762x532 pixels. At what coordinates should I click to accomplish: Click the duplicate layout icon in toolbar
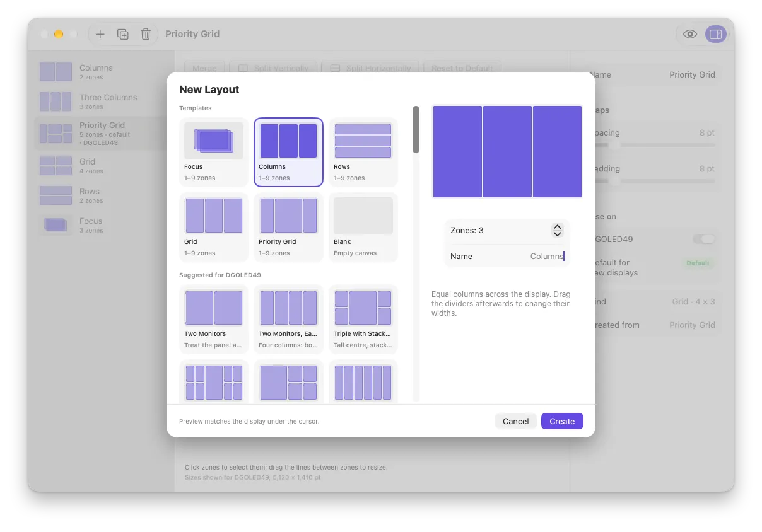coord(123,34)
